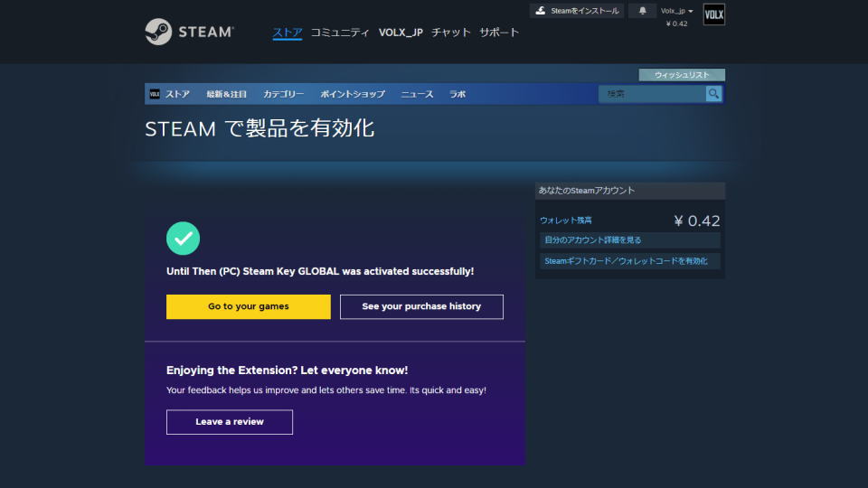868x488 pixels.
Task: Open the カテゴリー store menu
Action: tap(283, 94)
